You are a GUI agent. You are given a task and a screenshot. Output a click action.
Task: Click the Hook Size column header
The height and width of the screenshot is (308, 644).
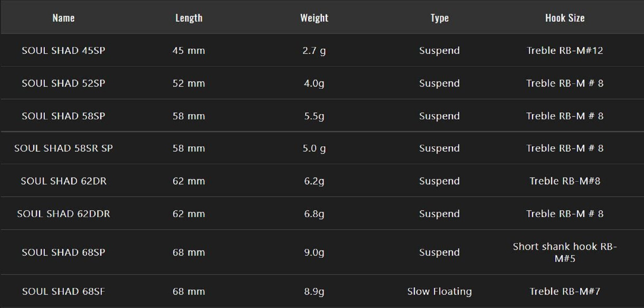click(x=565, y=18)
